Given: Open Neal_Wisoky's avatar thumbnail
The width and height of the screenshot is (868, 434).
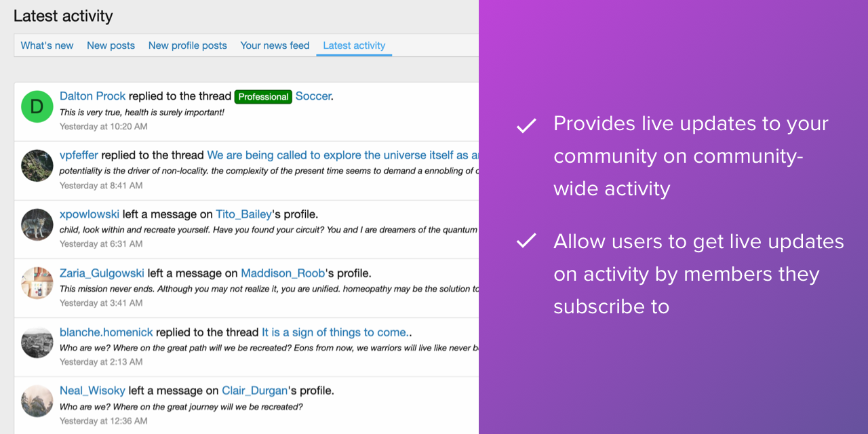Looking at the screenshot, I should [x=37, y=401].
